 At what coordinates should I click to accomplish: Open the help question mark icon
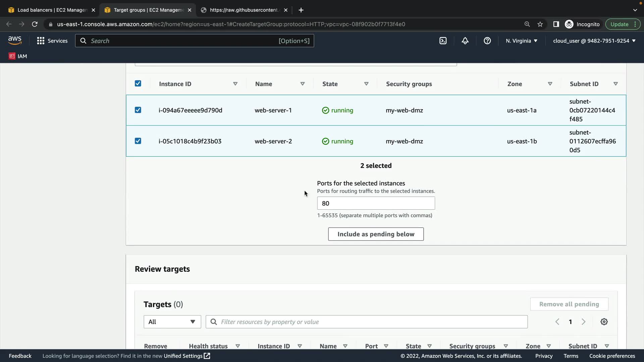pos(487,41)
